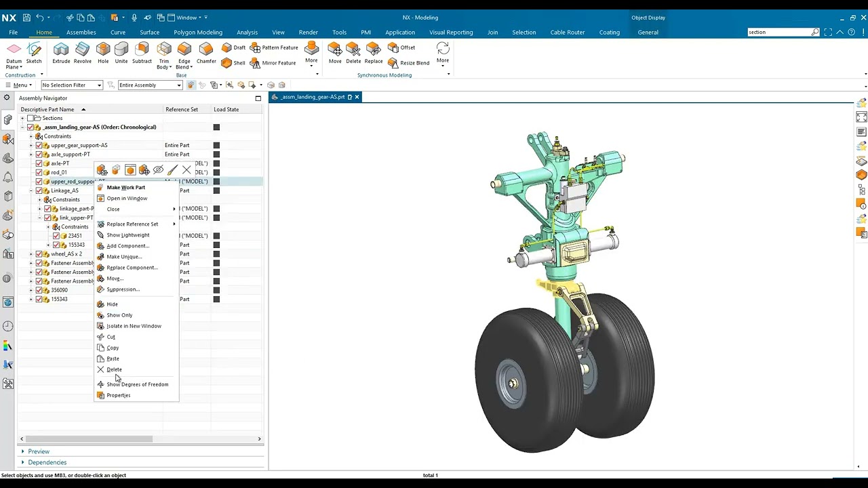Click the navigator horizontal scrollbar thumb
The width and height of the screenshot is (868, 488).
(88, 439)
